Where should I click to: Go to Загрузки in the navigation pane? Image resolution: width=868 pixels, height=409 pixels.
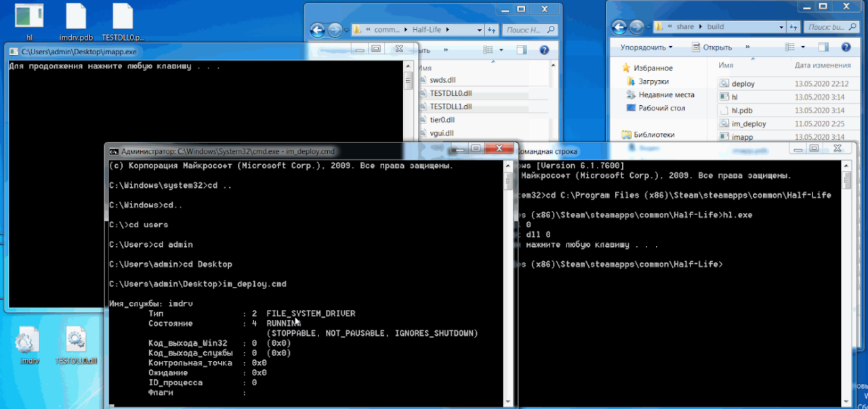[653, 81]
